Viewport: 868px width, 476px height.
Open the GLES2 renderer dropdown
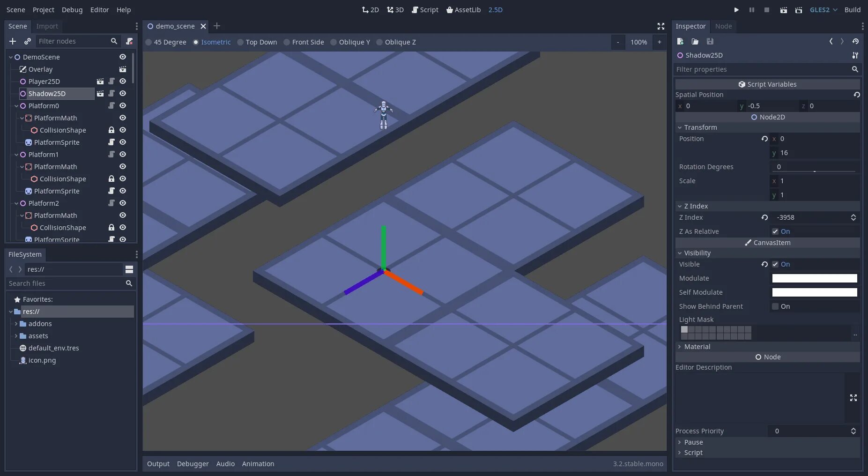pos(823,9)
